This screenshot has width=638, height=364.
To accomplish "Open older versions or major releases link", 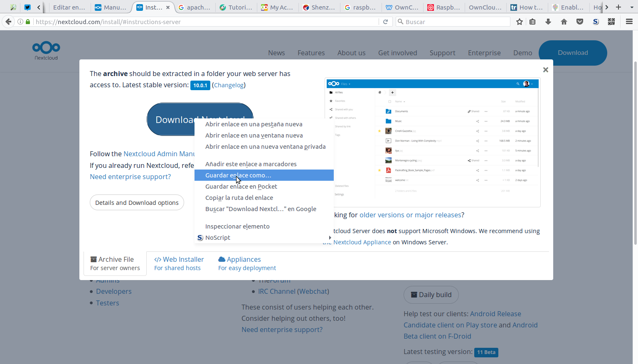I will point(410,215).
